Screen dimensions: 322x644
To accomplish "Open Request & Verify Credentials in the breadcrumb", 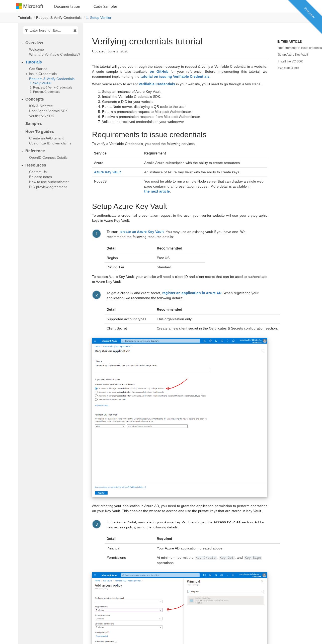I will pos(59,18).
